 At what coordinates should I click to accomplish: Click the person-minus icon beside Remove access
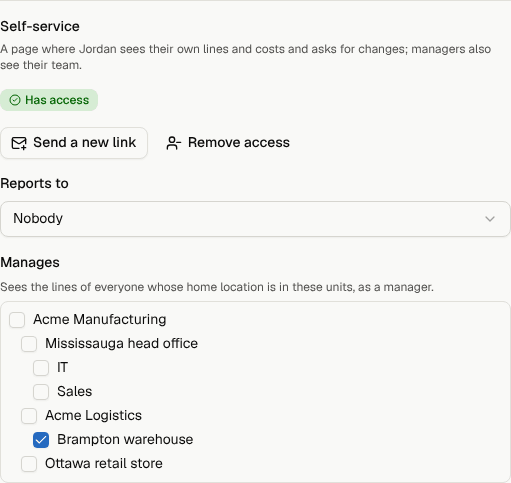tap(173, 143)
